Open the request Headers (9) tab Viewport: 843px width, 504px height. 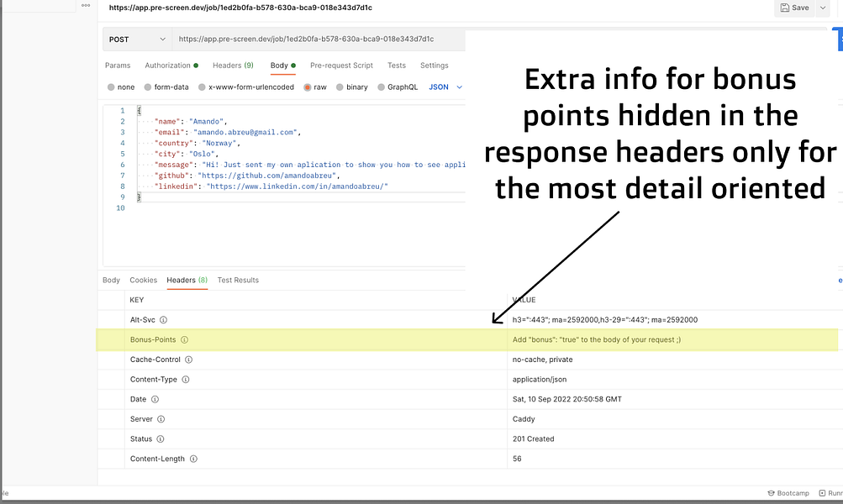tap(233, 66)
